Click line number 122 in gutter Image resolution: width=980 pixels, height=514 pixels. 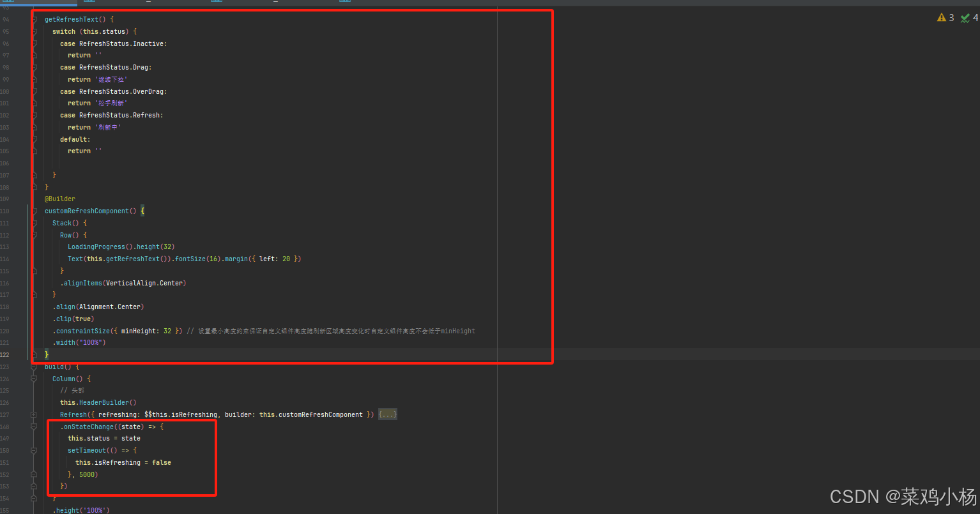pos(5,354)
